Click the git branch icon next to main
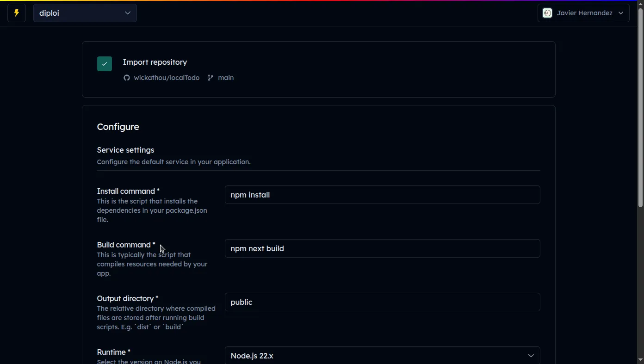This screenshot has width=644, height=364. point(210,78)
